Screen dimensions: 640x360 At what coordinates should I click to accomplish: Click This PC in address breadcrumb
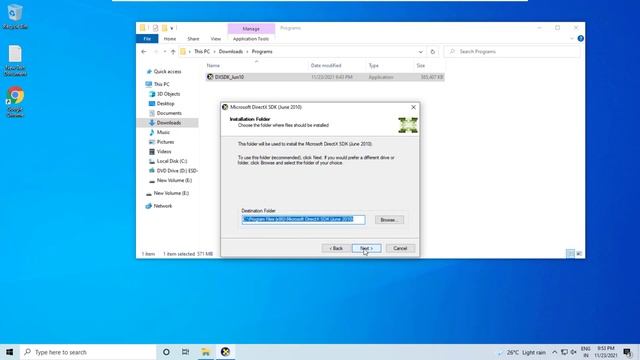(x=202, y=51)
